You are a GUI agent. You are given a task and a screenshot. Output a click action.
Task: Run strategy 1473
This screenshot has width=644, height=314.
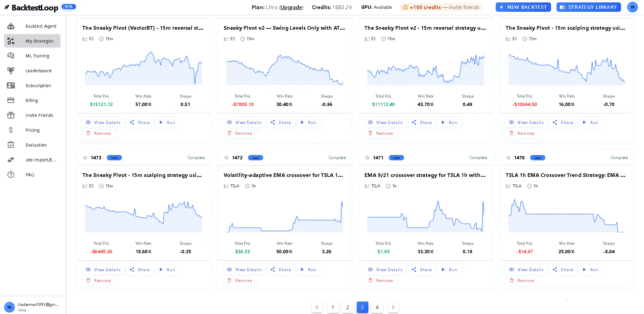pyautogui.click(x=167, y=270)
